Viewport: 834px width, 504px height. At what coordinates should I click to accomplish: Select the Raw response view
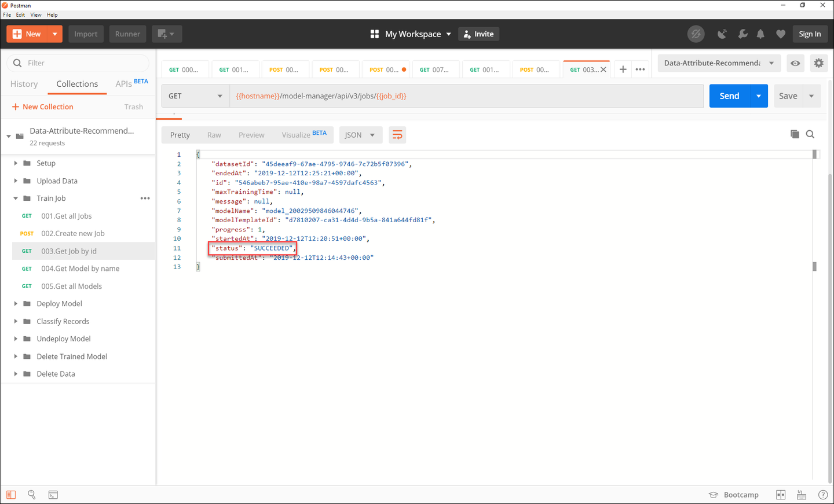pos(214,135)
